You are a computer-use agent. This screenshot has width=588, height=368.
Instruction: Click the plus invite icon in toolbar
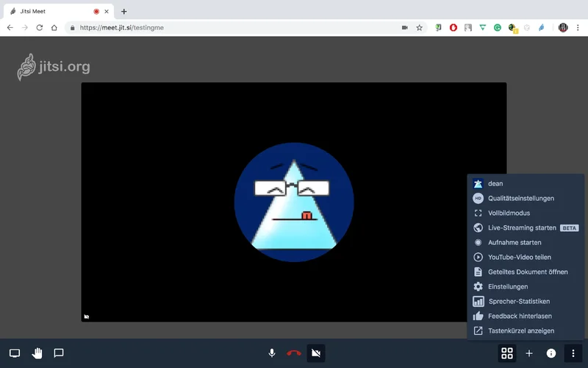(x=529, y=353)
